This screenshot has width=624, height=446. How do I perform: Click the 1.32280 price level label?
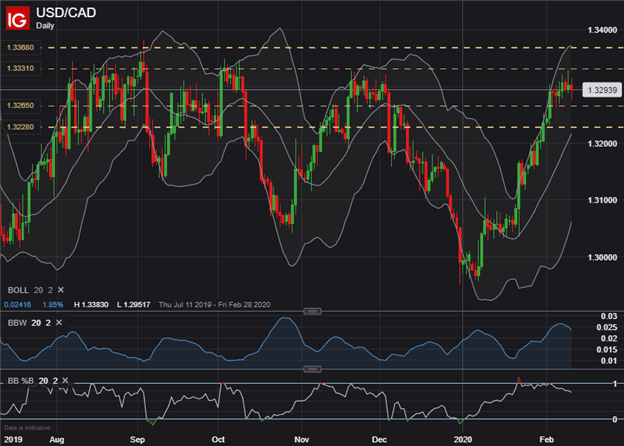[x=19, y=125]
